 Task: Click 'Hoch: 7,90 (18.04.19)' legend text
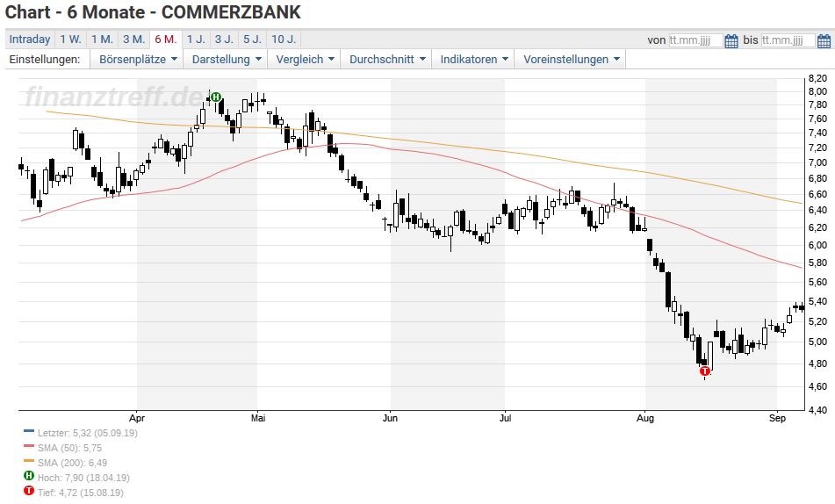(83, 478)
